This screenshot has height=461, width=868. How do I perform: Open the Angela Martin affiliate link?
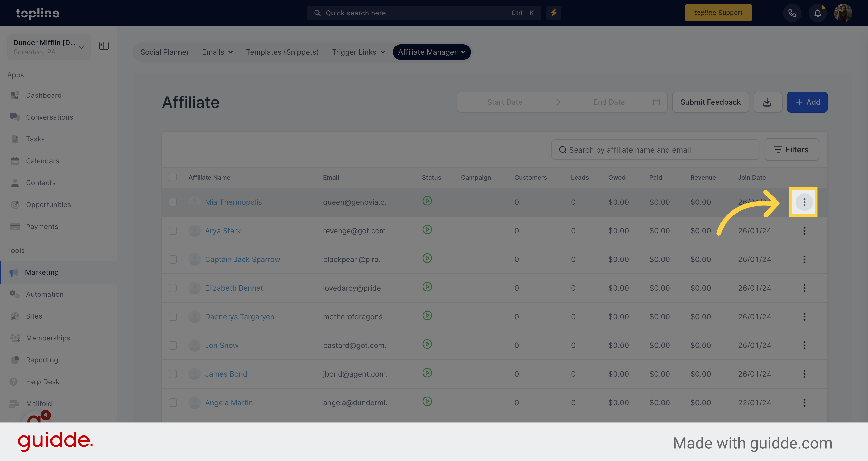[229, 403]
